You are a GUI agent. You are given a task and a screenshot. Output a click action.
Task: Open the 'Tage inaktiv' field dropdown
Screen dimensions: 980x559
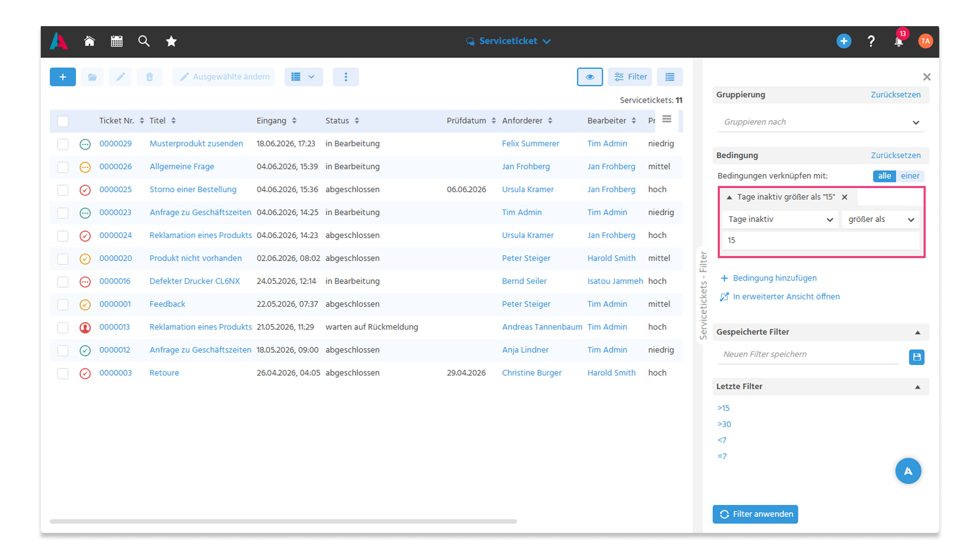[x=780, y=219]
